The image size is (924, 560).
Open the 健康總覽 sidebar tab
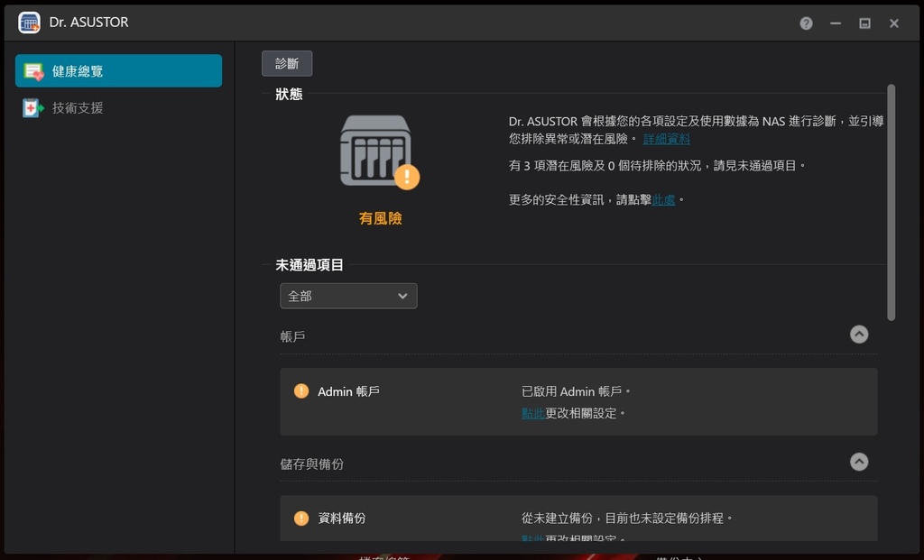coord(118,70)
